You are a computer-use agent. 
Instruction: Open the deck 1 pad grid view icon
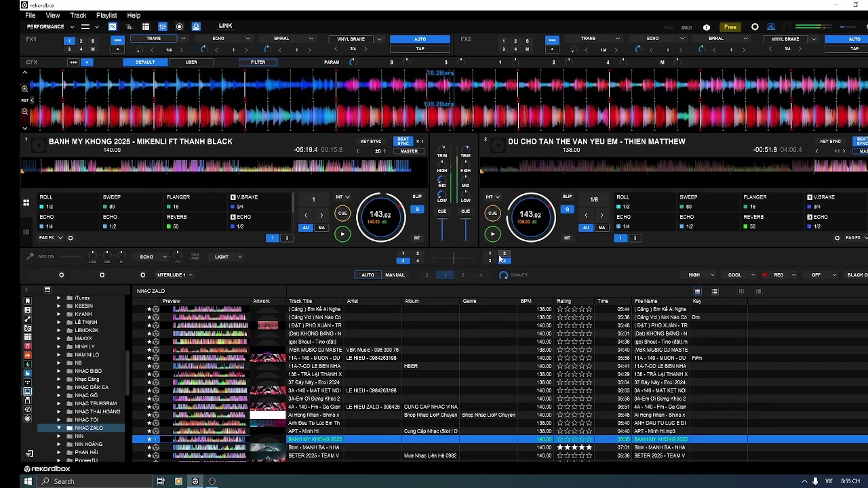[x=26, y=203]
